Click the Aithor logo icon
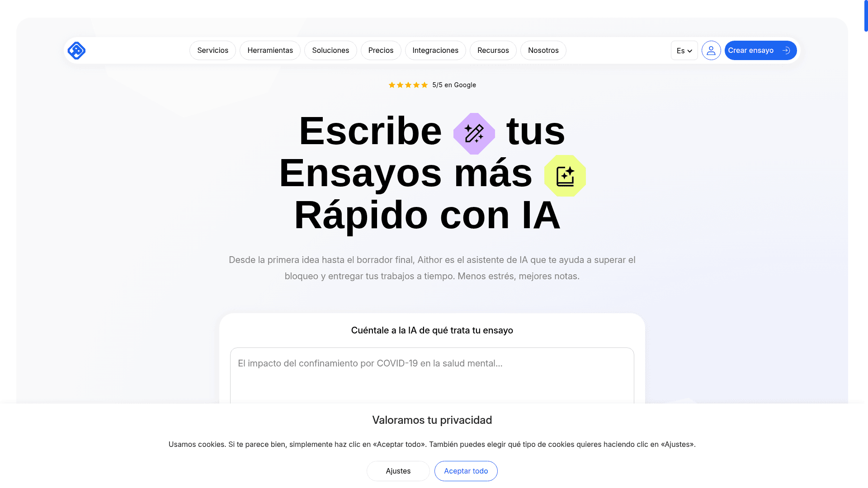This screenshot has width=868, height=488. tap(76, 51)
